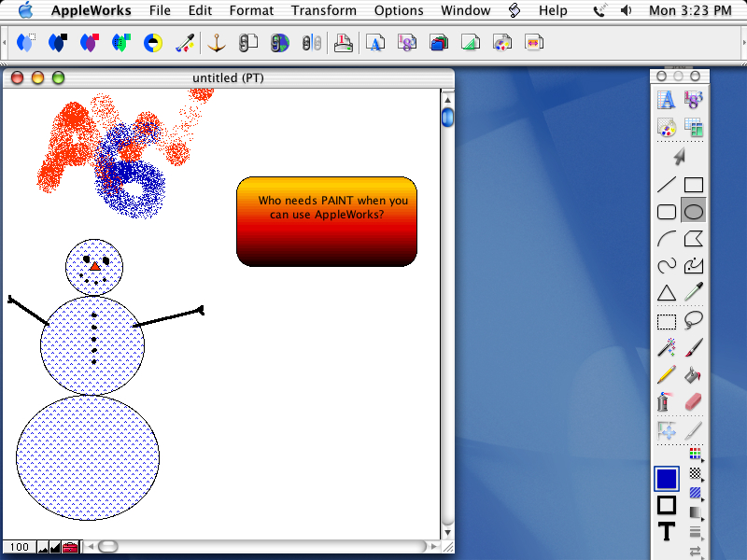The image size is (747, 560).
Task: Open the fill pattern checkerboard popup
Action: (696, 473)
